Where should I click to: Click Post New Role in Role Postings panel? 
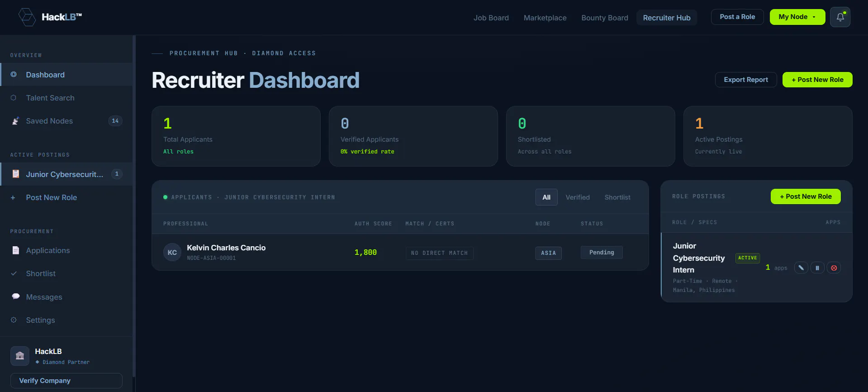(x=806, y=196)
